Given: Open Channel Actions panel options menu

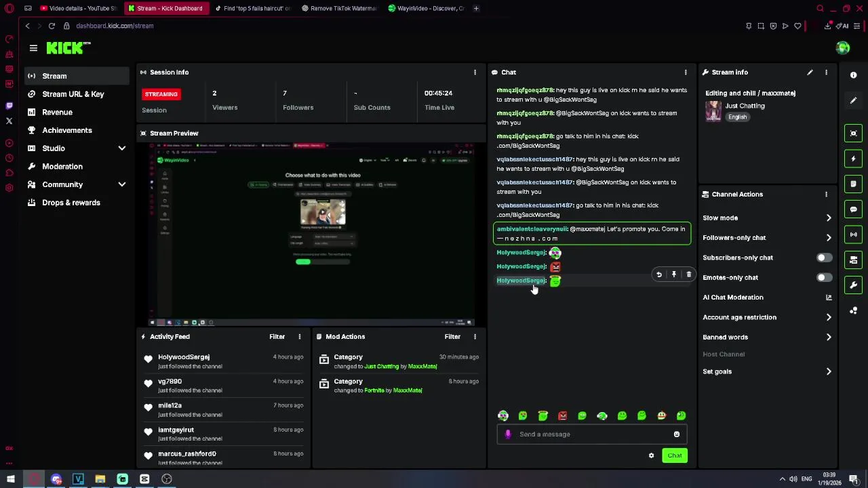Looking at the screenshot, I should tap(826, 195).
